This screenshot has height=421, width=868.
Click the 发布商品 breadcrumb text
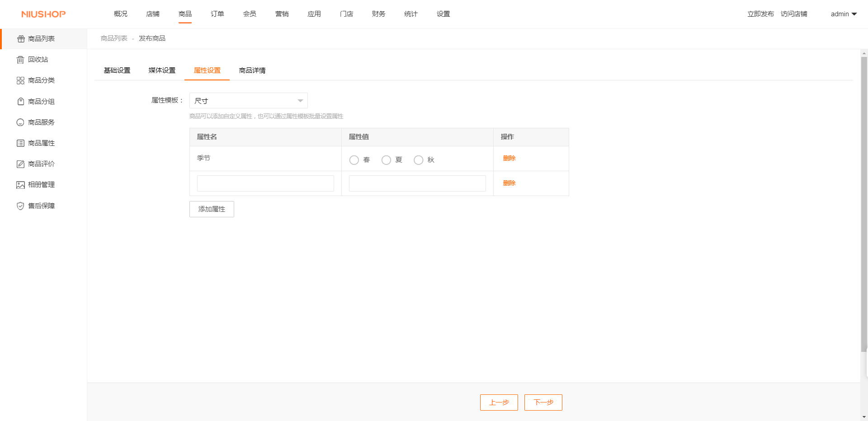[152, 38]
